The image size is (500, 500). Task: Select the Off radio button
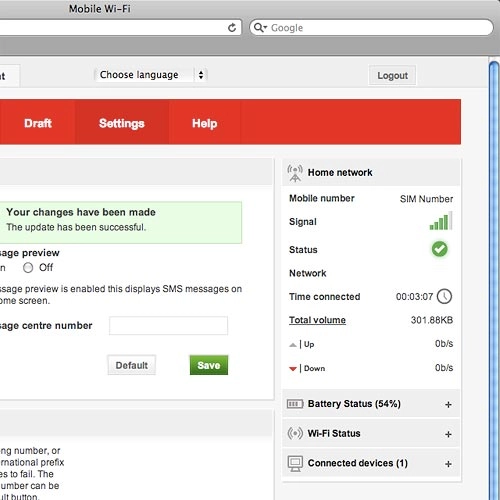pyautogui.click(x=28, y=268)
